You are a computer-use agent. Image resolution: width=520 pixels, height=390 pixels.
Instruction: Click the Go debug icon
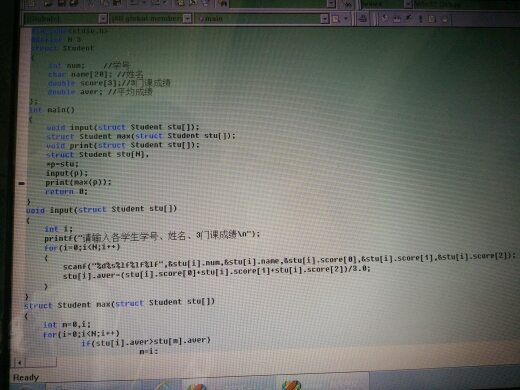(x=432, y=19)
